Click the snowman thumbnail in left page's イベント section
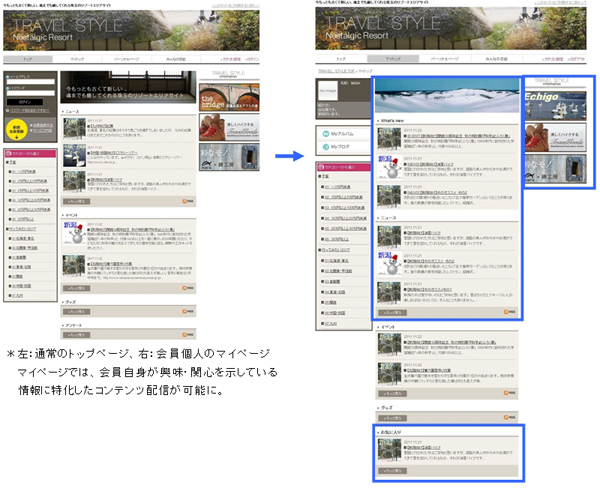This screenshot has height=488, width=600. point(74,232)
